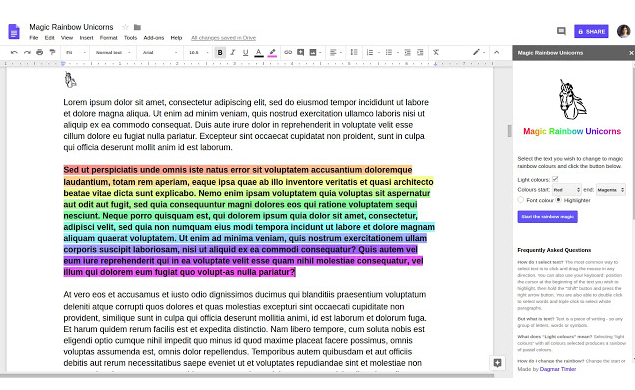Click the All changes saved in Drive link
The image size is (635, 390).
click(224, 38)
